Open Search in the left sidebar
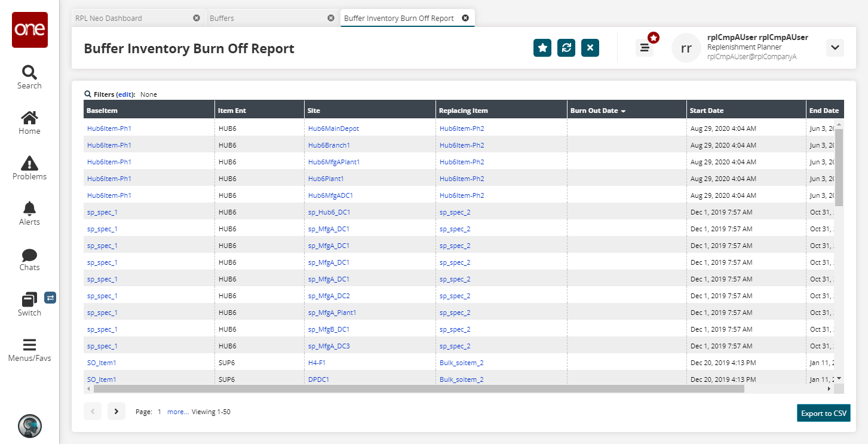The height and width of the screenshot is (444, 868). click(29, 77)
